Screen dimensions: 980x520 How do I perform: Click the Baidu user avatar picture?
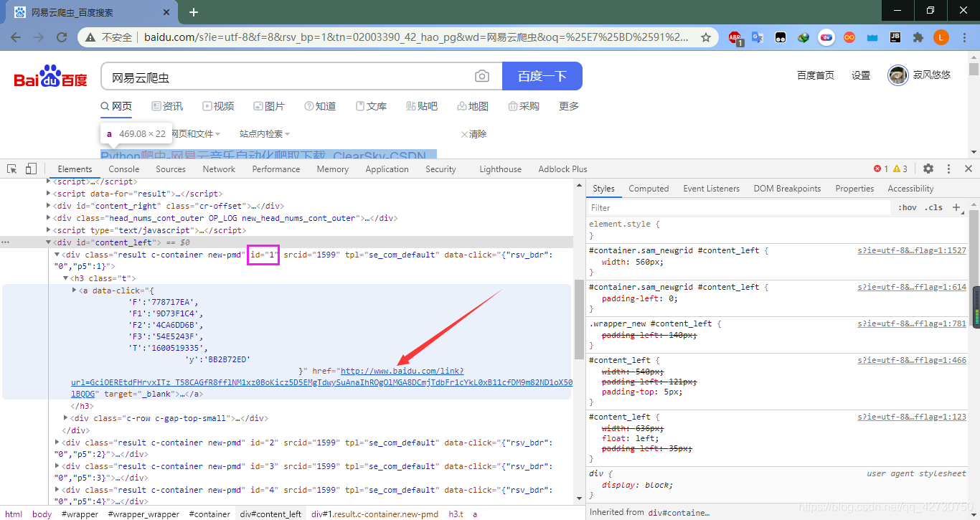[898, 75]
